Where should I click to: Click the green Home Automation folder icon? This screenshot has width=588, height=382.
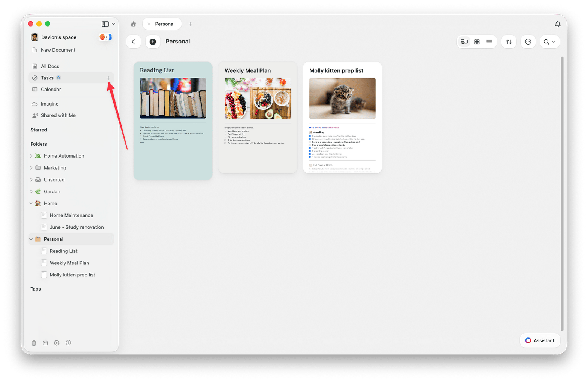(38, 156)
